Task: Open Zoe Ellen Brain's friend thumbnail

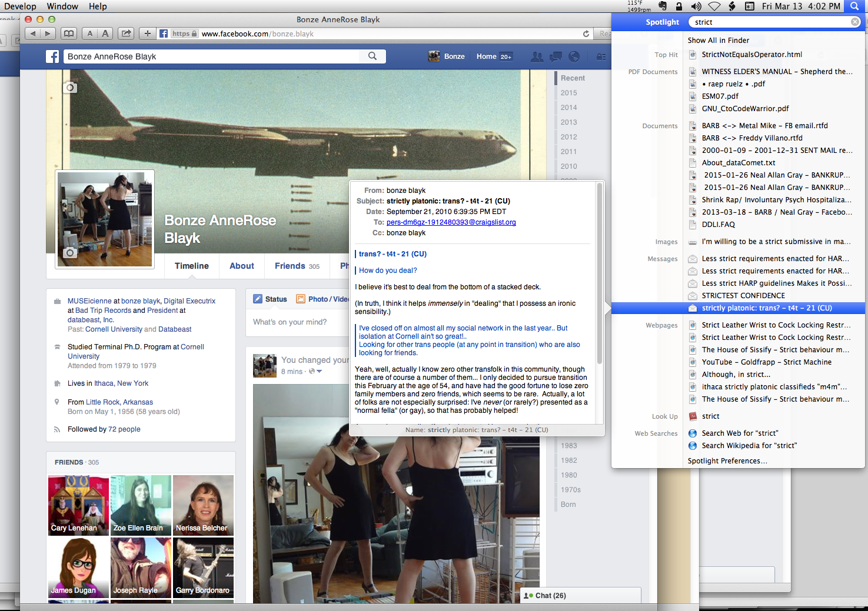Action: (x=141, y=505)
